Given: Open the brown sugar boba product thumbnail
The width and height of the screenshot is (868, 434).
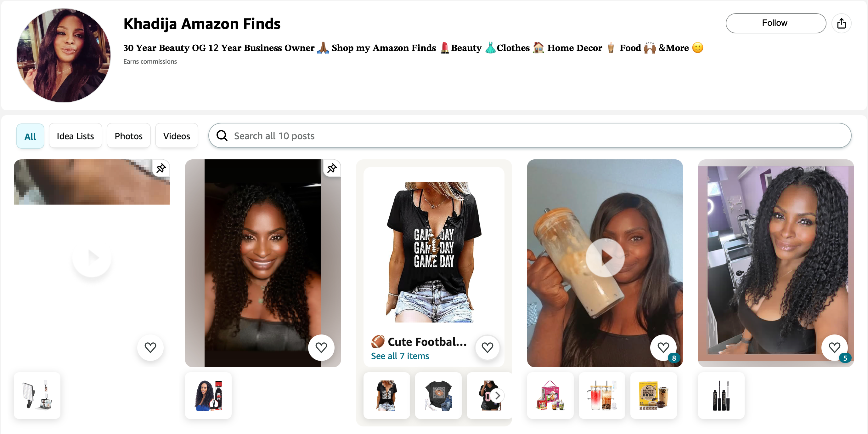Looking at the screenshot, I should point(653,395).
